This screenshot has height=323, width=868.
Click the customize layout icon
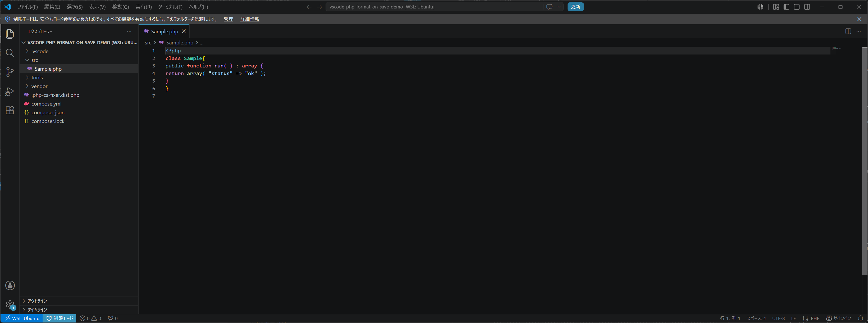pyautogui.click(x=776, y=7)
